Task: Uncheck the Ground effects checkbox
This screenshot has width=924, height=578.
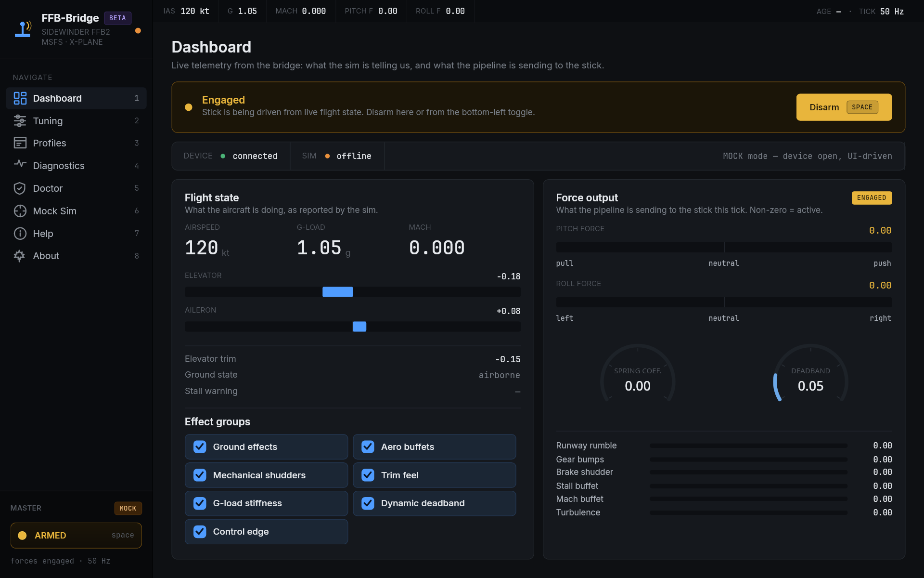Action: (x=200, y=447)
